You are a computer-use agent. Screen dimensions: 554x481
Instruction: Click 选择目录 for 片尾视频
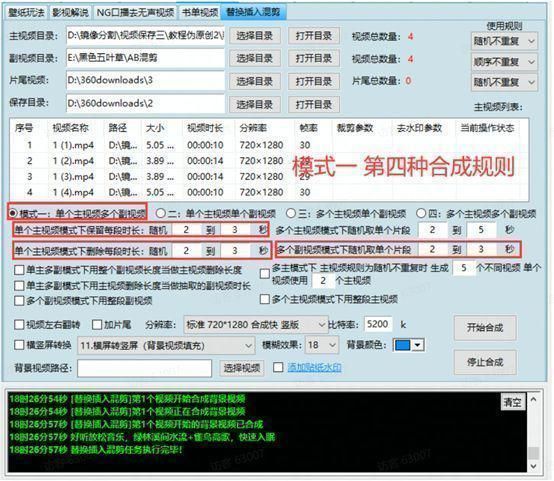click(x=254, y=82)
